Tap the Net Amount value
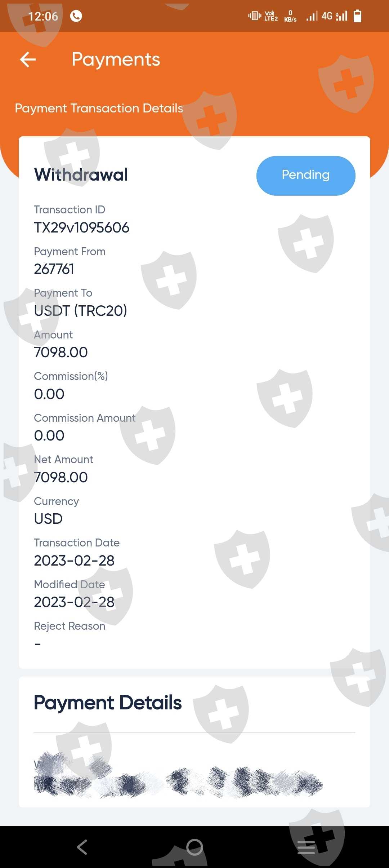This screenshot has width=389, height=868. pos(61,478)
